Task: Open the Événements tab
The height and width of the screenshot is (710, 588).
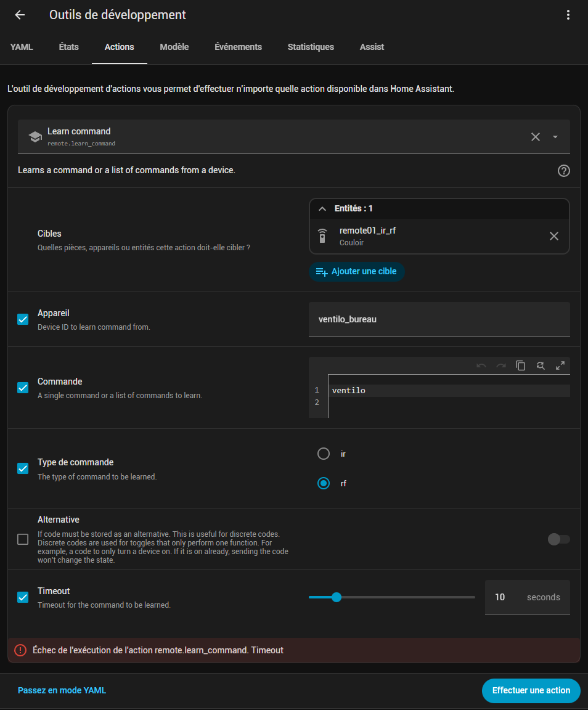Action: click(238, 47)
